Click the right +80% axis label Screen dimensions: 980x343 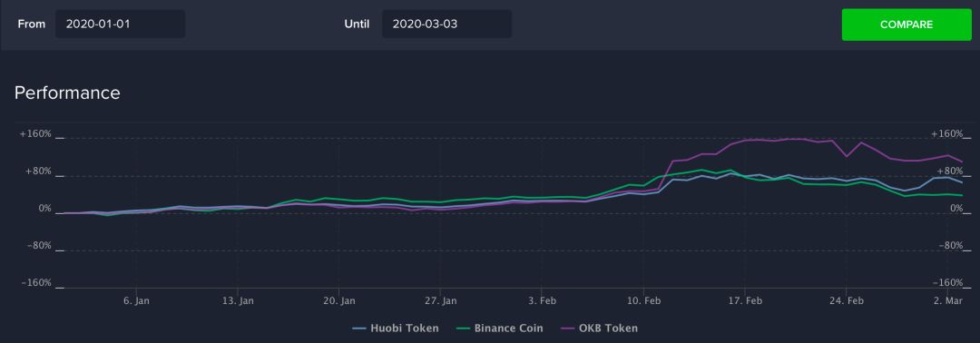pos(950,171)
